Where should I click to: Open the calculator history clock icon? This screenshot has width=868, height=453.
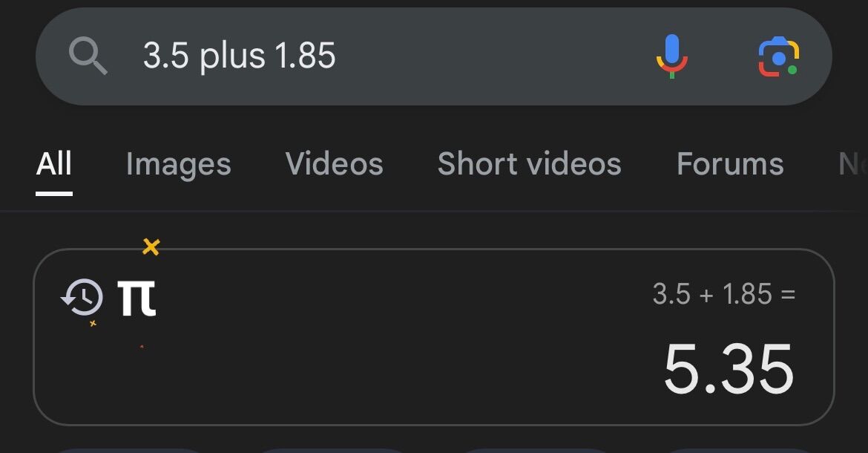(82, 297)
